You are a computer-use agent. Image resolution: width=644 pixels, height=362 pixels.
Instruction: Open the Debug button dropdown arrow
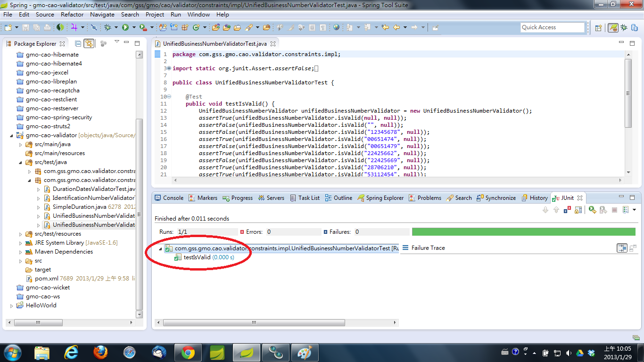coord(116,27)
